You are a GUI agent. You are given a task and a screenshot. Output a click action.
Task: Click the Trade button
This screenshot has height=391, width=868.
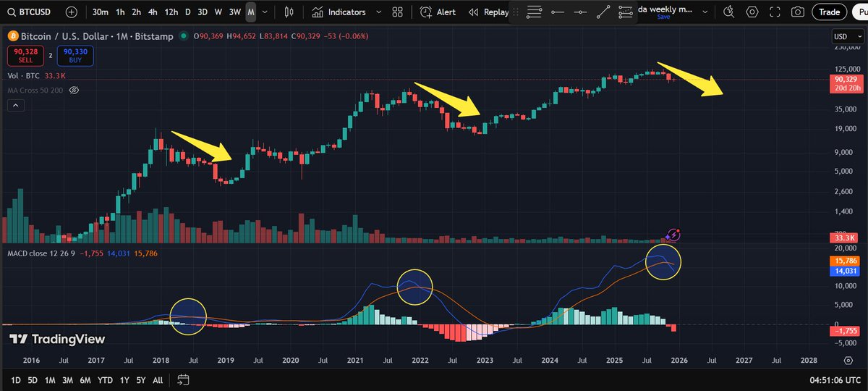point(828,12)
